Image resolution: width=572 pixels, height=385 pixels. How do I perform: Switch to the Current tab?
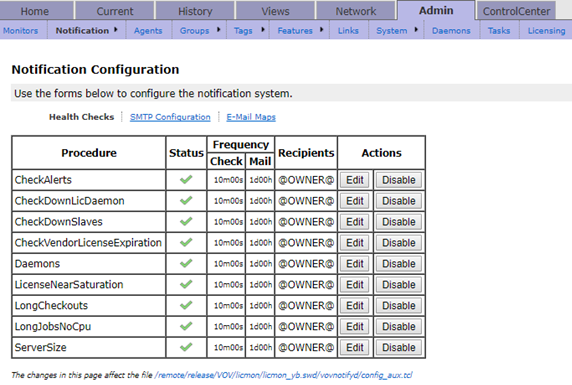coord(115,11)
